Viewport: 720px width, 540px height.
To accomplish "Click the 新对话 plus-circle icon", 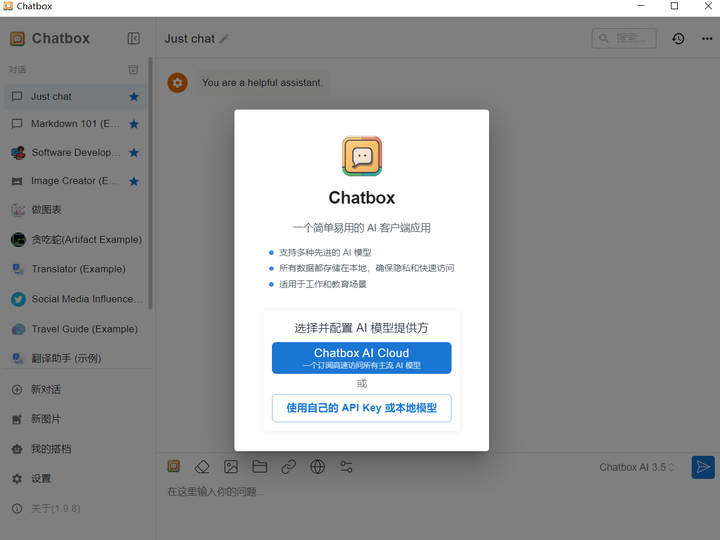I will [17, 390].
